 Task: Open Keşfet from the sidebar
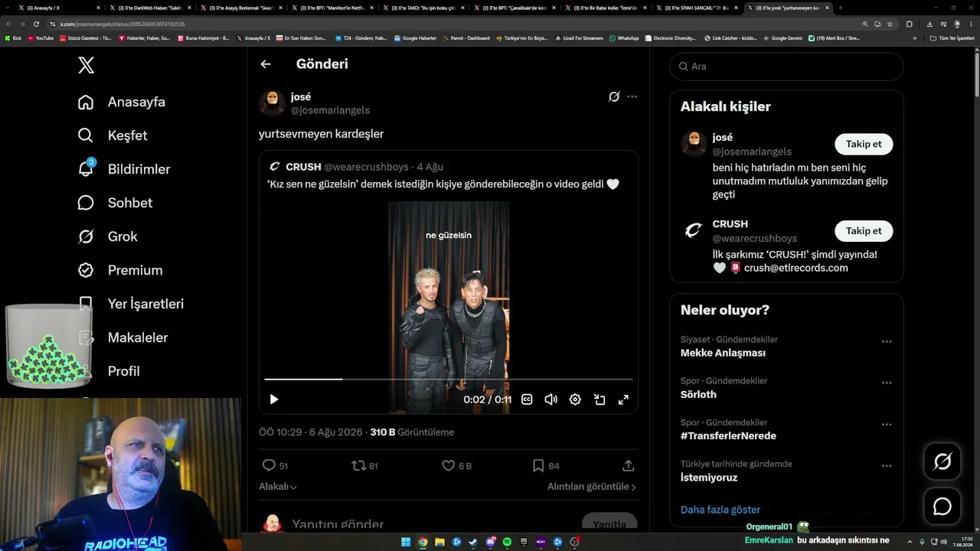coord(113,135)
